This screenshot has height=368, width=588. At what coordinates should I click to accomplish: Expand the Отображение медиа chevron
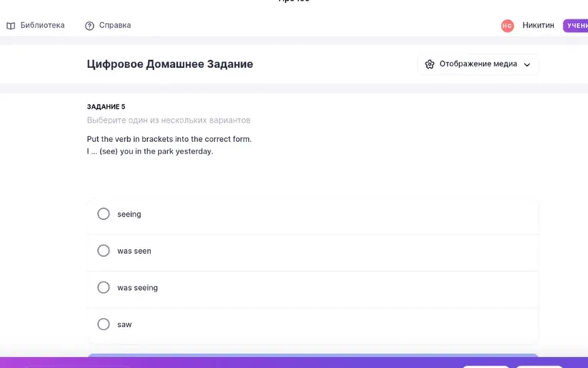[x=527, y=65]
